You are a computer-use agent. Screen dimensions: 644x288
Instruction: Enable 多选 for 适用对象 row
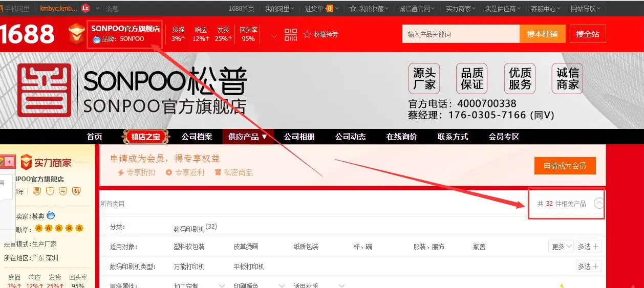[588, 247]
